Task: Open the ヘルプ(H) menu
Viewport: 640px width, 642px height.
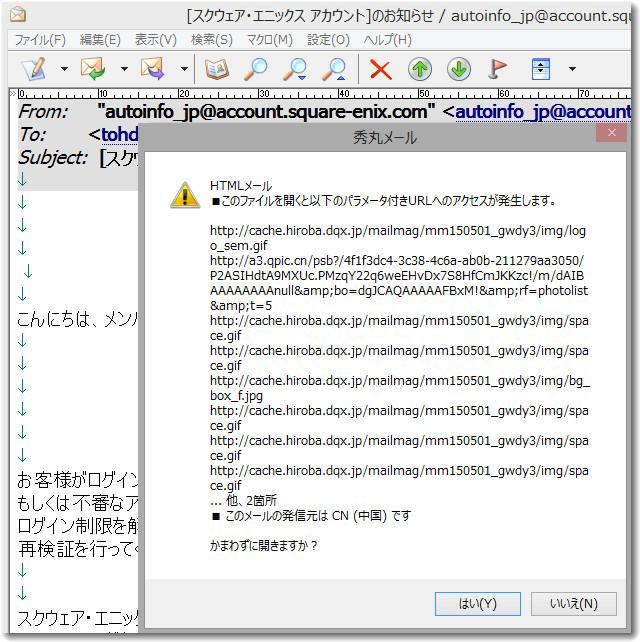Action: tap(387, 40)
